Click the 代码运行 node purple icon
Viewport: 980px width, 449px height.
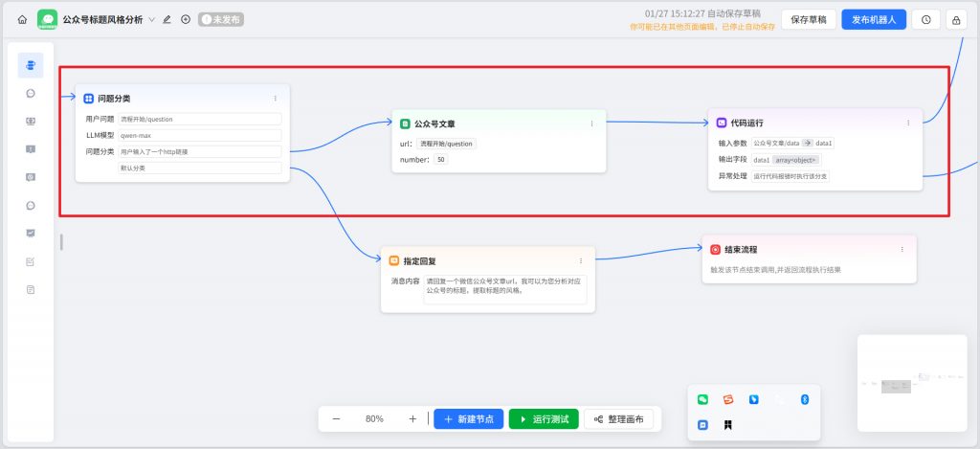[722, 123]
